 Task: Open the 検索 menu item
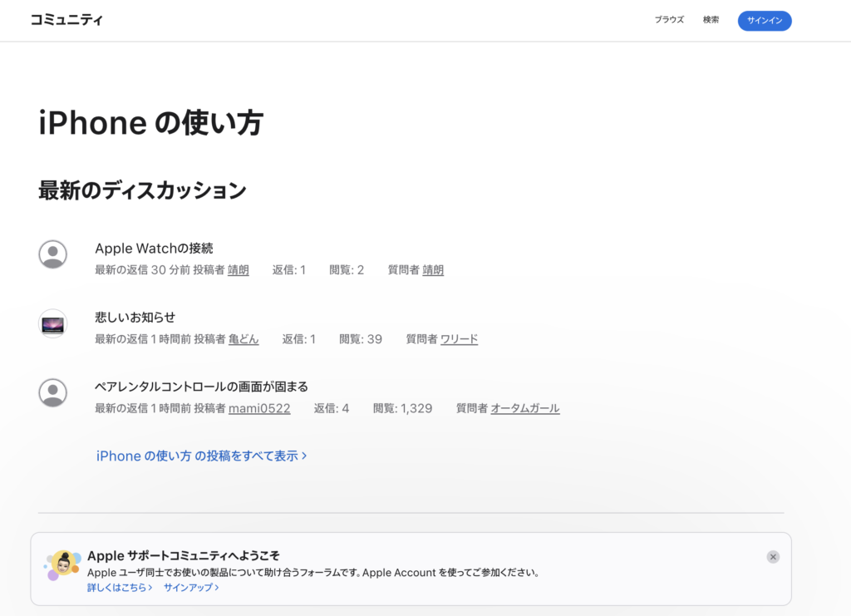point(711,20)
